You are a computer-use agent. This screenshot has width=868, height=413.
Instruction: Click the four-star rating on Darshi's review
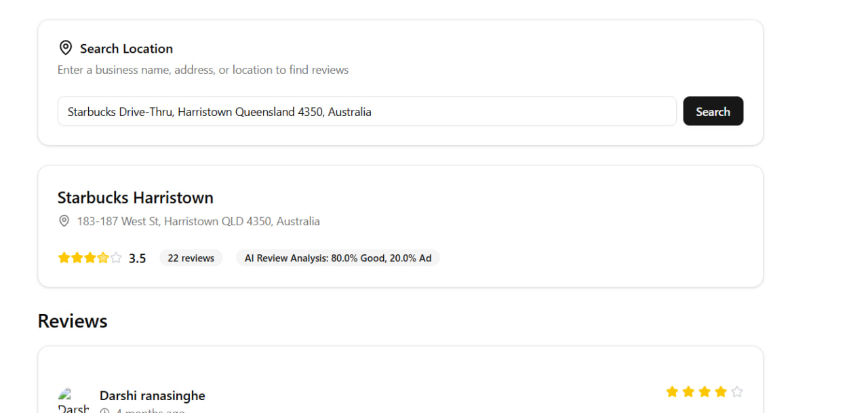pos(705,391)
